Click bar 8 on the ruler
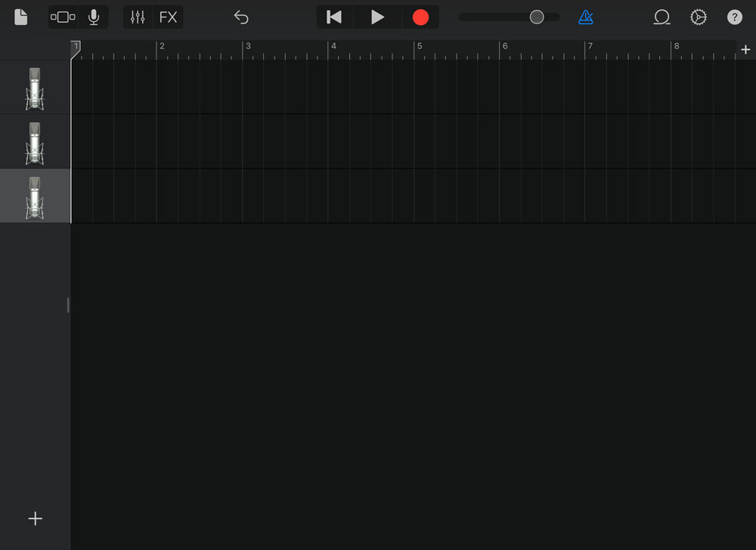756x550 pixels. (677, 46)
